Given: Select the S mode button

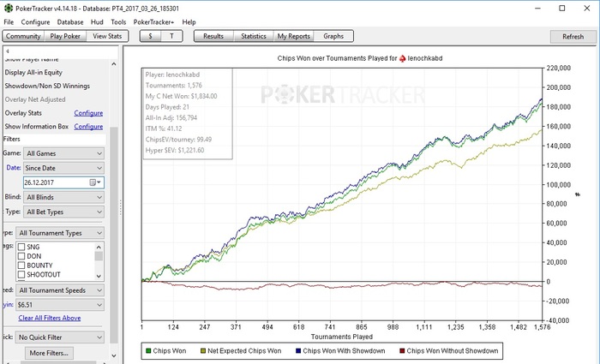Looking at the screenshot, I should [150, 36].
